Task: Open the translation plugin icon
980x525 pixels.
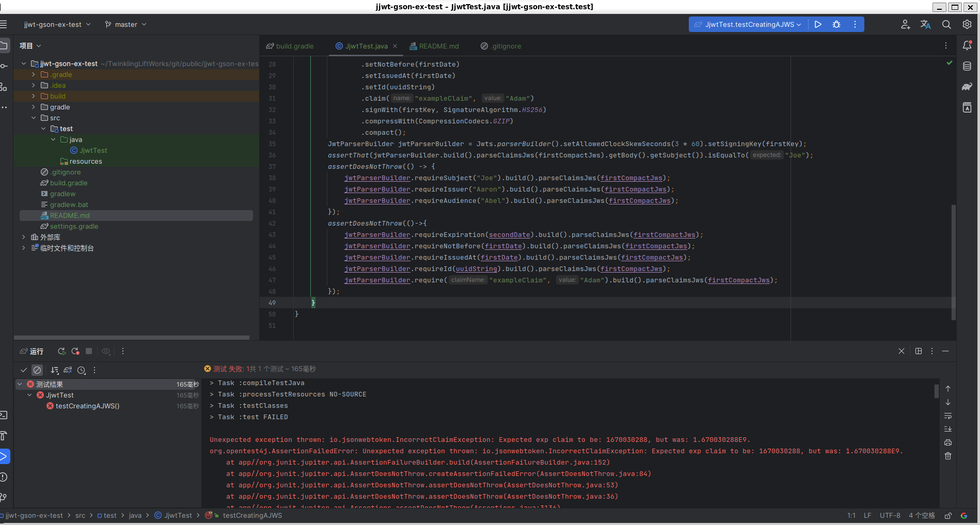Action: click(x=925, y=24)
